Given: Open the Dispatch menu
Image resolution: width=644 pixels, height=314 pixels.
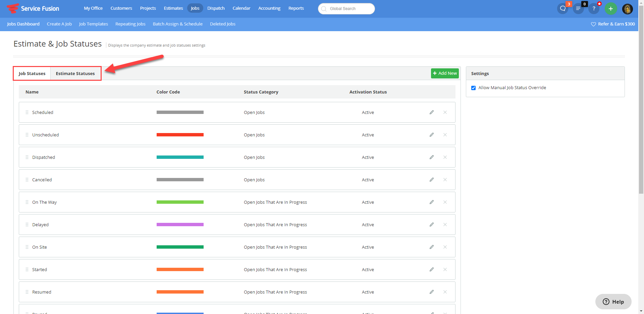Looking at the screenshot, I should pos(216,8).
